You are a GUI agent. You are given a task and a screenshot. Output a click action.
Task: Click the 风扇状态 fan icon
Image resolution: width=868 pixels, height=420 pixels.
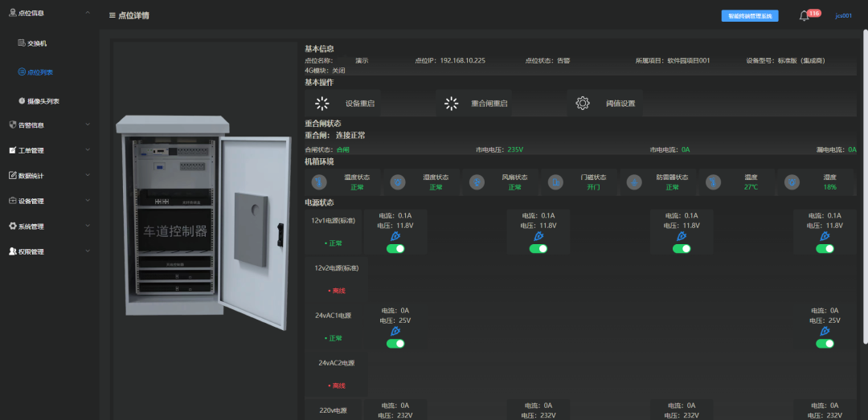477,182
